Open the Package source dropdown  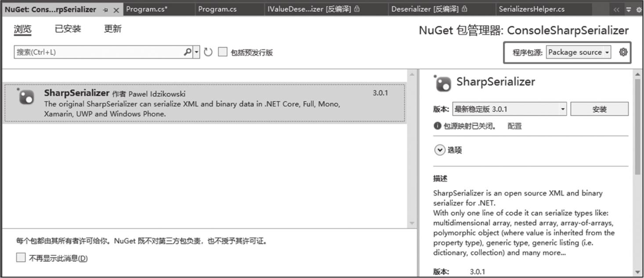point(579,52)
